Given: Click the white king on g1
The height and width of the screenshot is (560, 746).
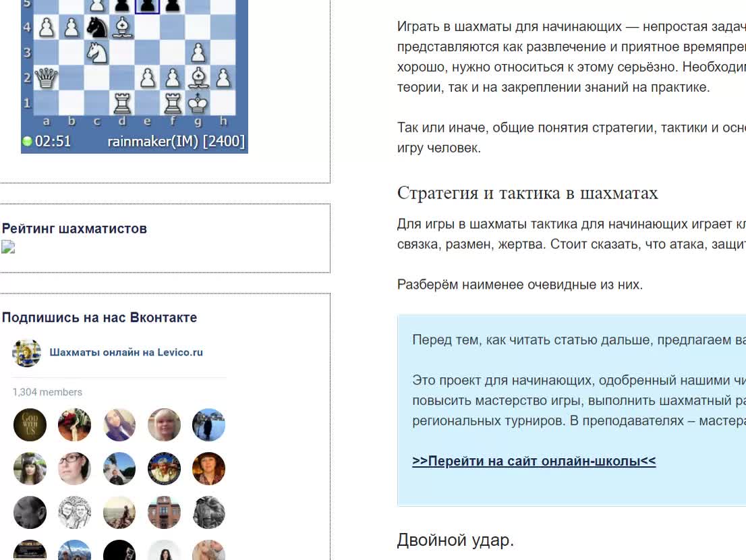Looking at the screenshot, I should (198, 103).
